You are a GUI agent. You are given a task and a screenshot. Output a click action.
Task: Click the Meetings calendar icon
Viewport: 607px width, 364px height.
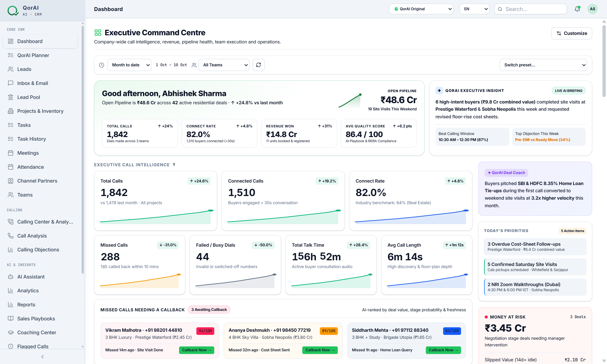pos(11,153)
